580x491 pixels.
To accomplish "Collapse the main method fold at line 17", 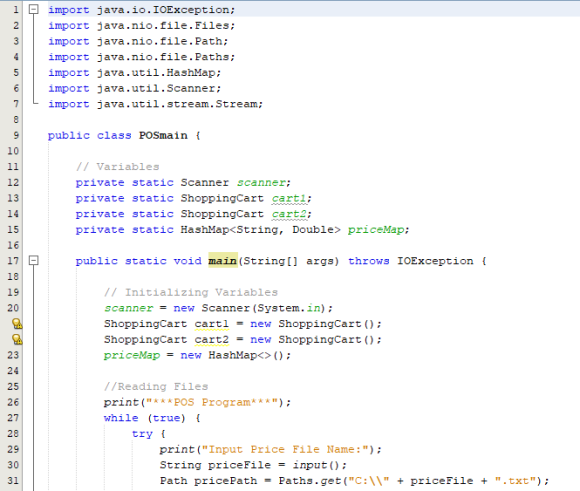I will click(34, 260).
